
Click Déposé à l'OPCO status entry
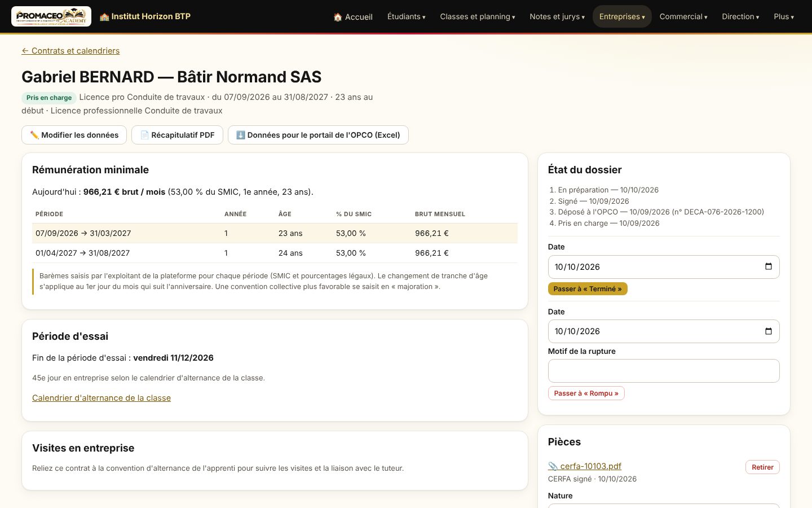[x=661, y=212]
